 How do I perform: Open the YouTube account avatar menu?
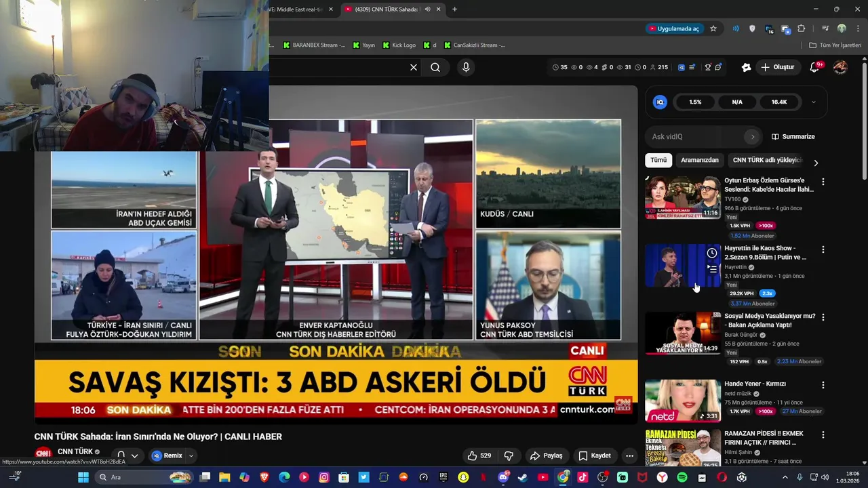click(840, 67)
